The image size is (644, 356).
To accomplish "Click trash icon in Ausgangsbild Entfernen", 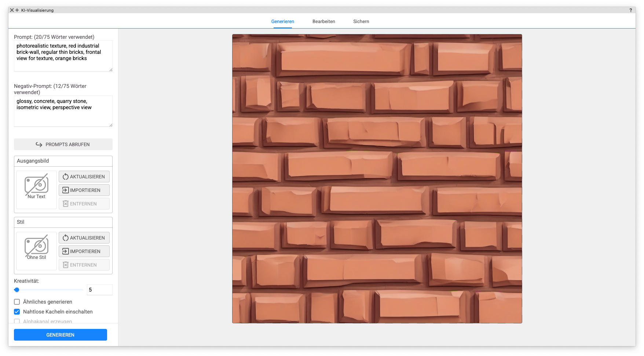I will (x=65, y=204).
